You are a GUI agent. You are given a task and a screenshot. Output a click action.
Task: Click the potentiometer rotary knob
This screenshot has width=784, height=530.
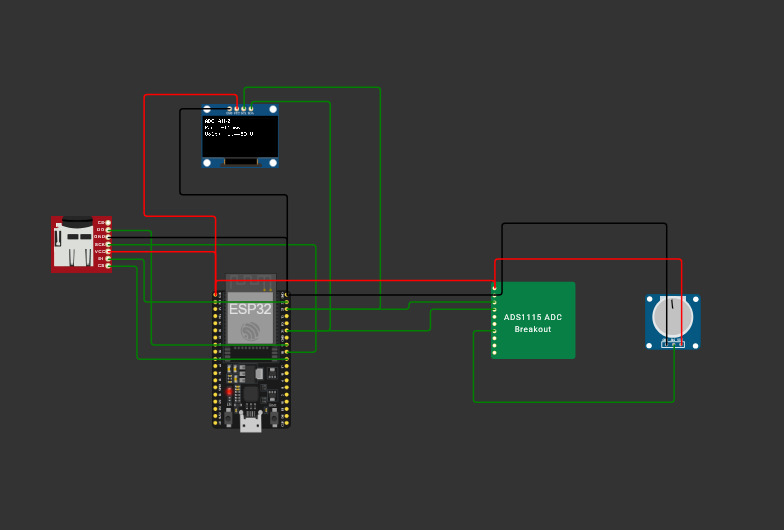[x=672, y=316]
